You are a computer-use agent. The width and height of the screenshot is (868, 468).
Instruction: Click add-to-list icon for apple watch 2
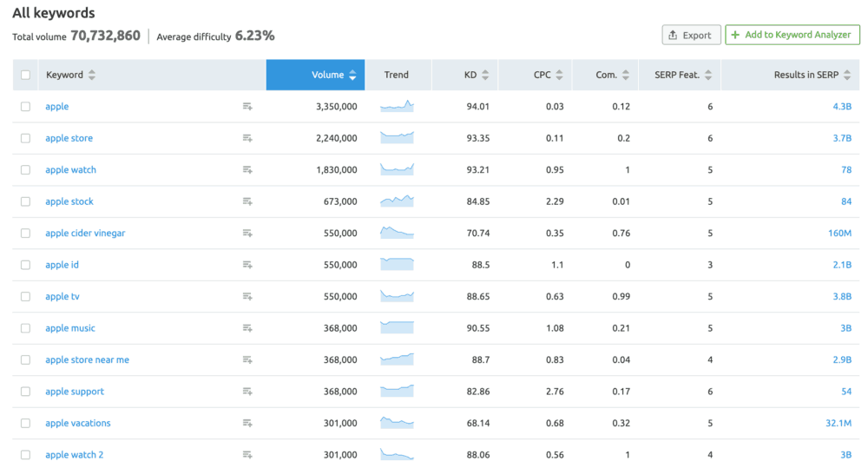point(247,455)
